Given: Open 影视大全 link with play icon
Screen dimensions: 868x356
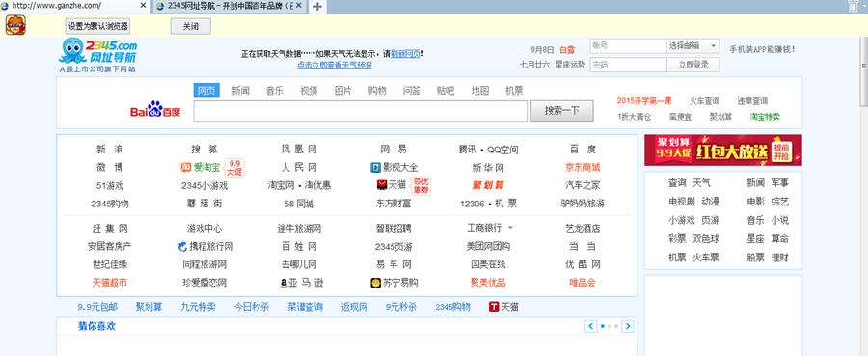Looking at the screenshot, I should (393, 167).
